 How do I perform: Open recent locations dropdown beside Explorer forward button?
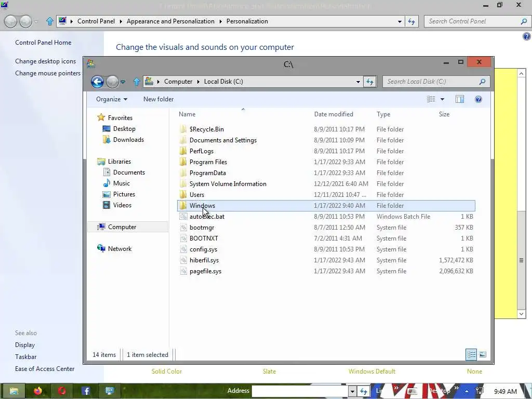pos(123,82)
